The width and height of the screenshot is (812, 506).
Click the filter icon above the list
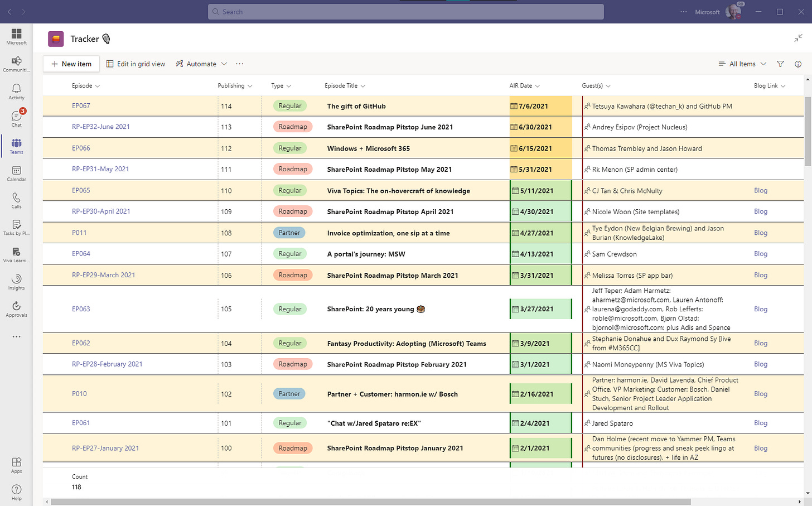780,64
